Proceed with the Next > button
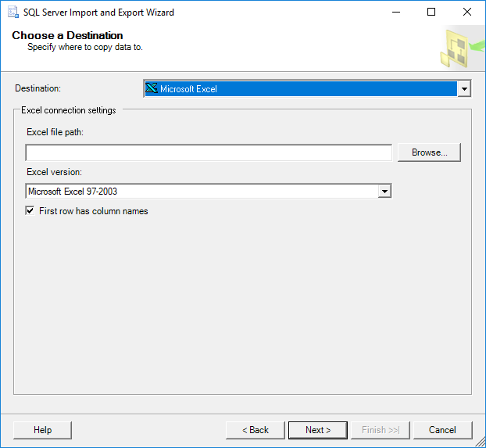This screenshot has height=448, width=486. [x=318, y=430]
